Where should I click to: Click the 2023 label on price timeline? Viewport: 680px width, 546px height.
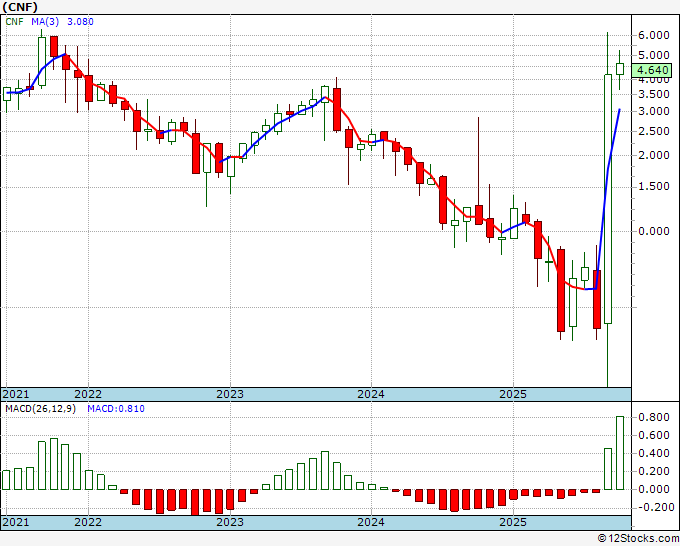[x=230, y=394]
